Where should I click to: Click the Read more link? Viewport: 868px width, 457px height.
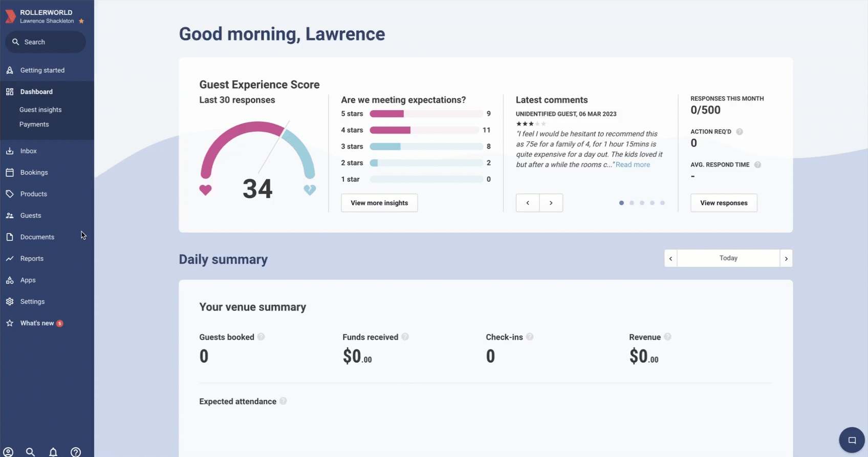(633, 164)
